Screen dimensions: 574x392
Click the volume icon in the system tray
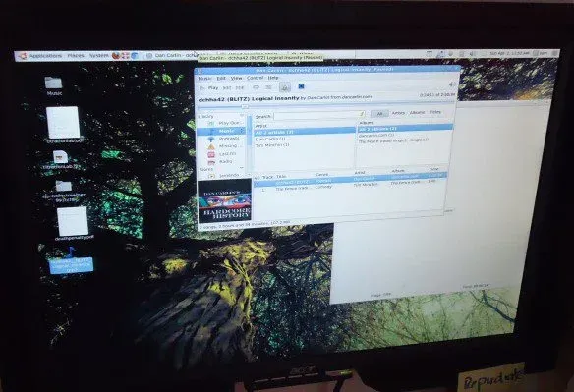(473, 53)
